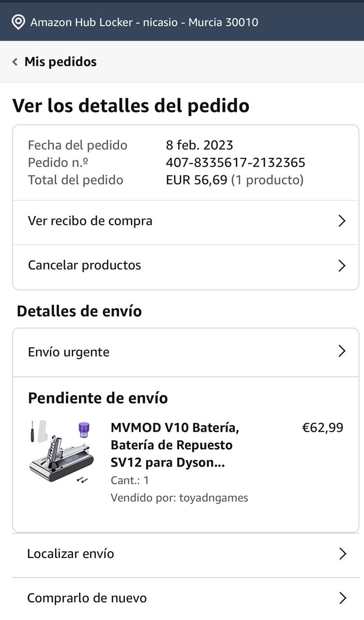Tap seller name toyadngames

[x=213, y=498]
